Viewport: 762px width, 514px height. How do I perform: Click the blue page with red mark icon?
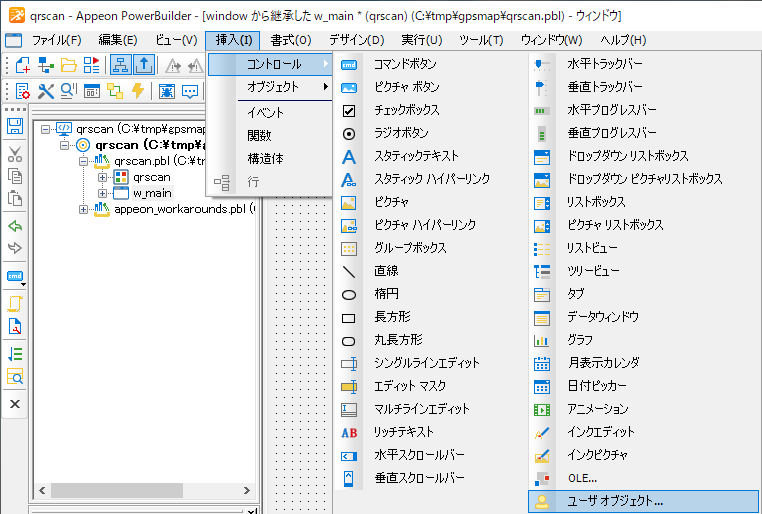pyautogui.click(x=15, y=326)
